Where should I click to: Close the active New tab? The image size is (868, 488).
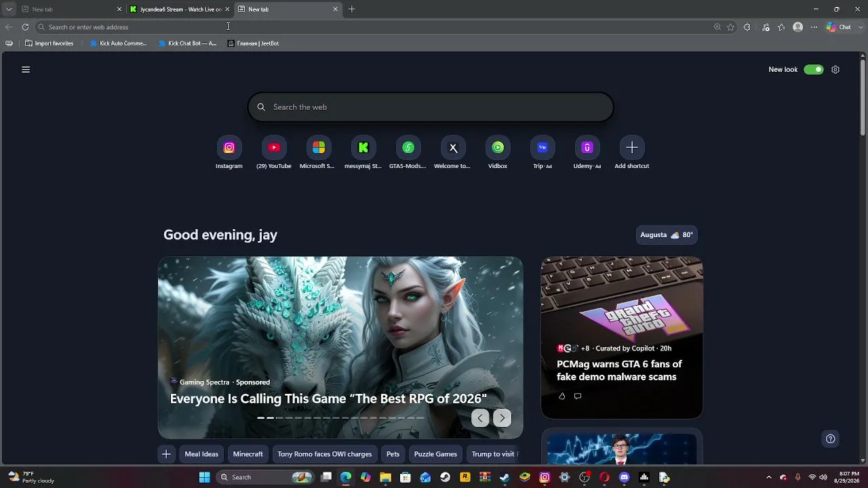[335, 9]
